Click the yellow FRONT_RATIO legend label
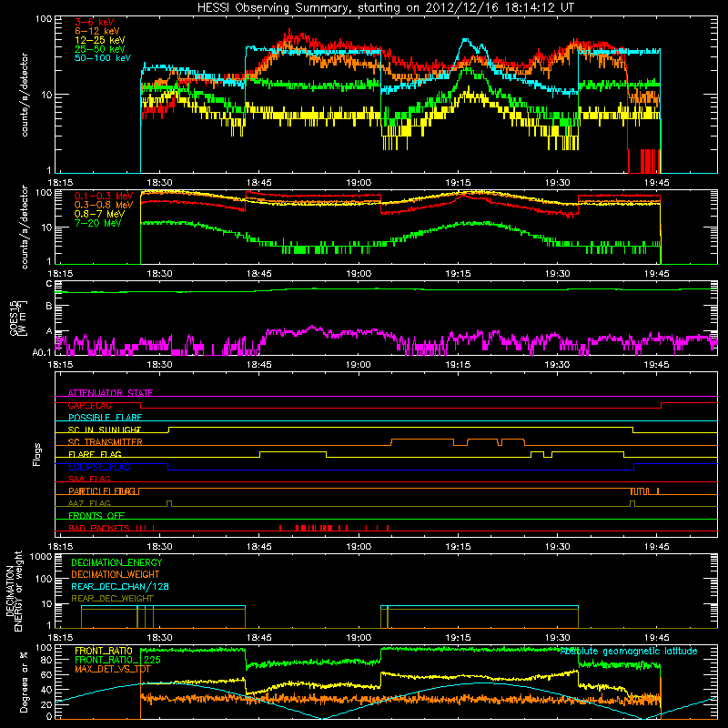The width and height of the screenshot is (728, 728). (x=104, y=652)
